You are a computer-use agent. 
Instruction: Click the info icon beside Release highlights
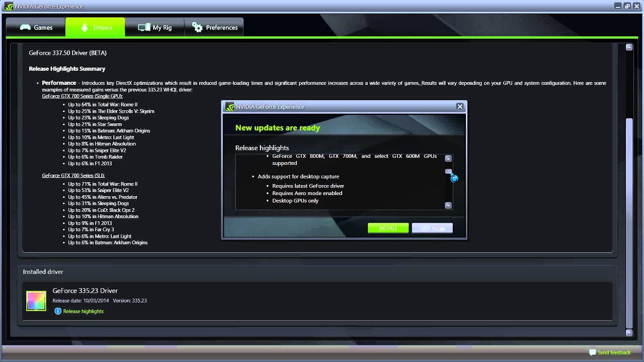[57, 311]
